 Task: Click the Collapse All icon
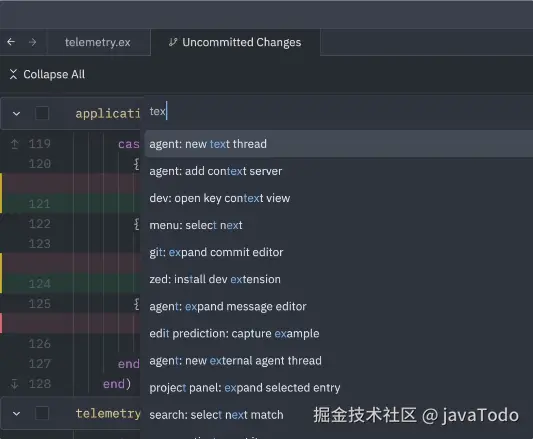click(x=13, y=74)
